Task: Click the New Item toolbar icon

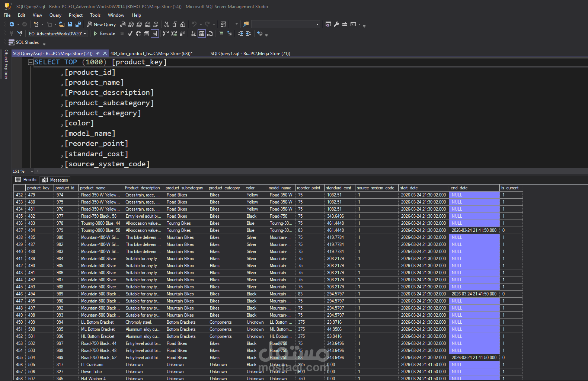Action: (x=36, y=24)
